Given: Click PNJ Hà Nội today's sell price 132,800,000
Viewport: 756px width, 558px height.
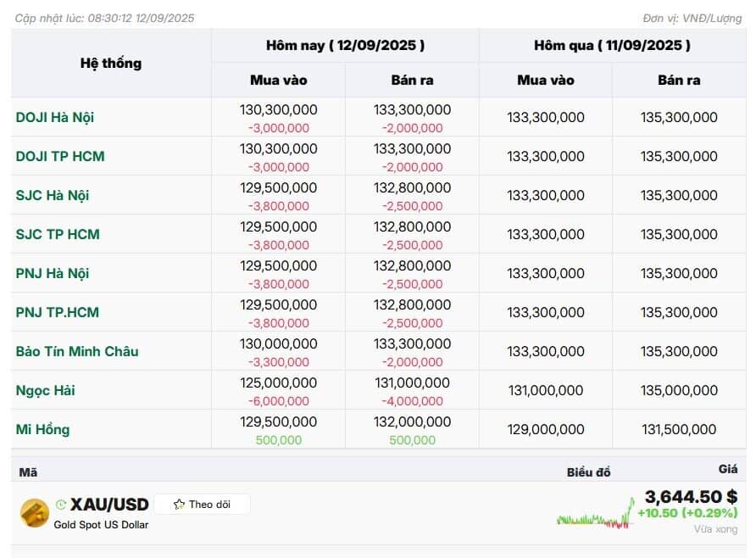Looking at the screenshot, I should 412,266.
